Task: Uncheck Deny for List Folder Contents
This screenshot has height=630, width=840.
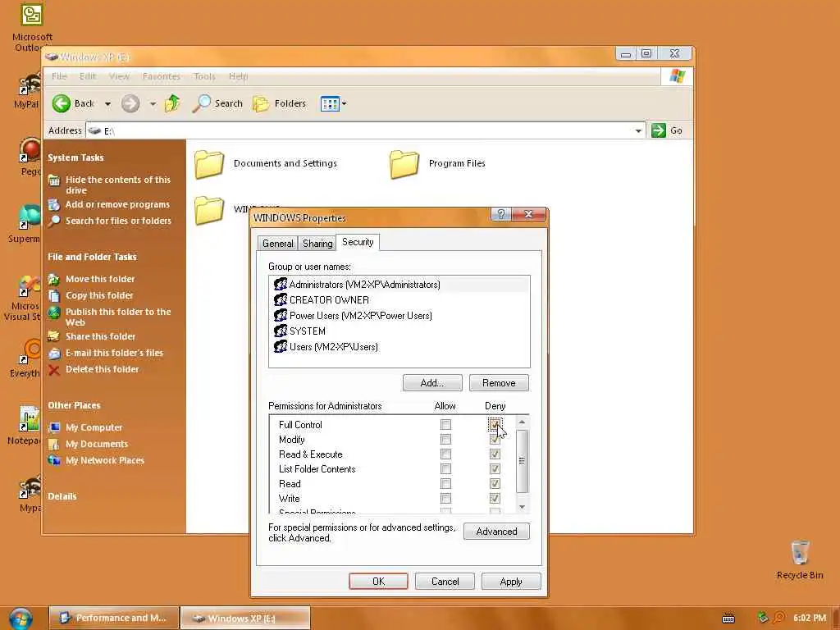Action: point(495,469)
